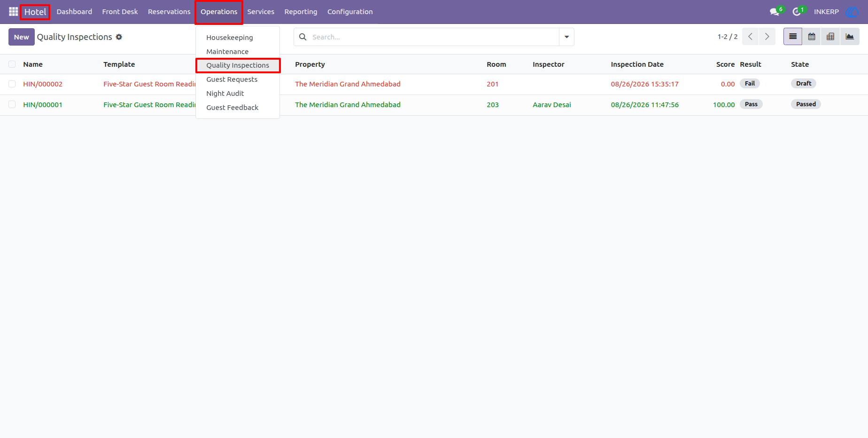This screenshot has height=438, width=868.
Task: Open record HIN/000002
Action: tap(43, 84)
